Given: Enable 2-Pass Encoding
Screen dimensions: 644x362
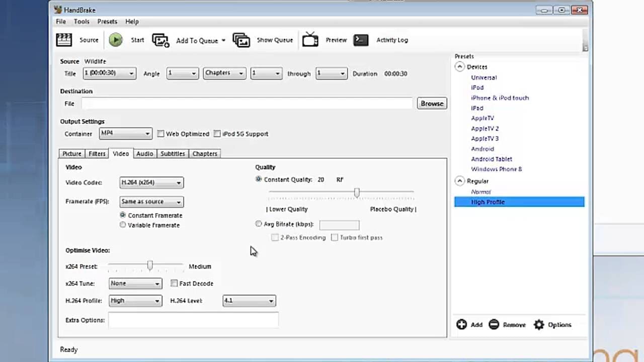Looking at the screenshot, I should point(275,237).
